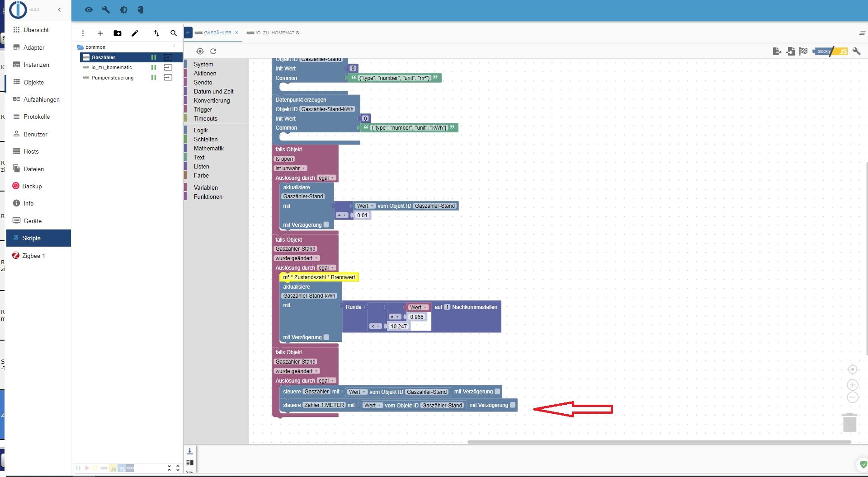Pause the io_zu_homematic script
Screen dimensions: 868x477
pos(154,67)
